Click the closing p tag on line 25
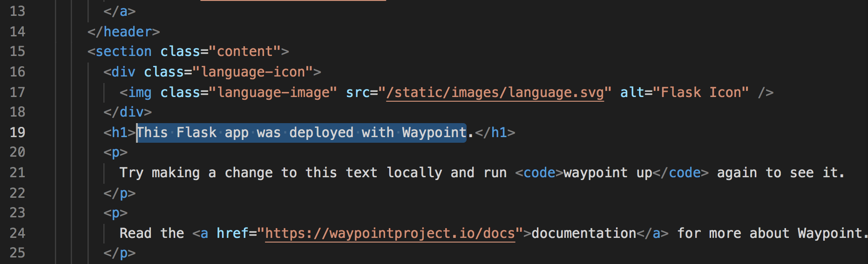 120,253
